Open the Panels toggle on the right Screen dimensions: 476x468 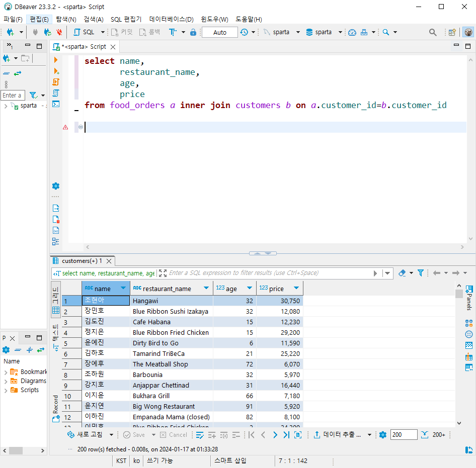click(469, 297)
